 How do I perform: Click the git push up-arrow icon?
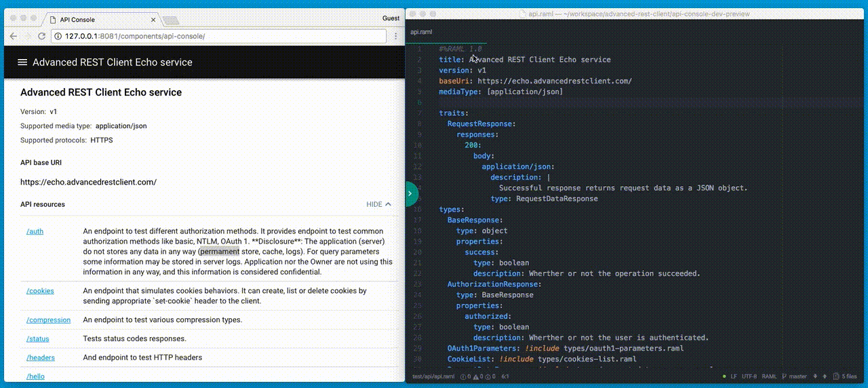825,376
